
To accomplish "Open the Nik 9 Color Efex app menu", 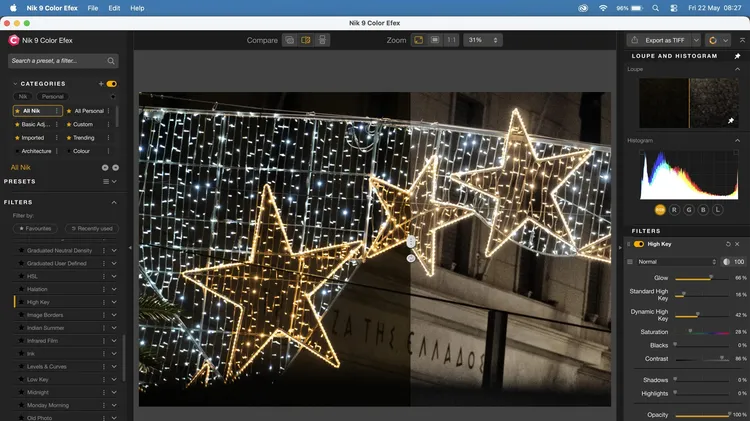I will [x=52, y=8].
